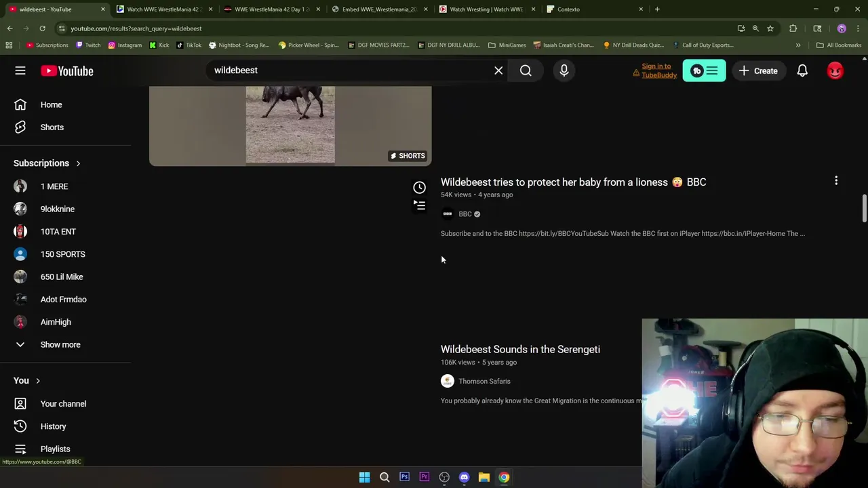Open Chrome extensions puzzle icon
Screen dimensions: 868x488
click(x=793, y=28)
